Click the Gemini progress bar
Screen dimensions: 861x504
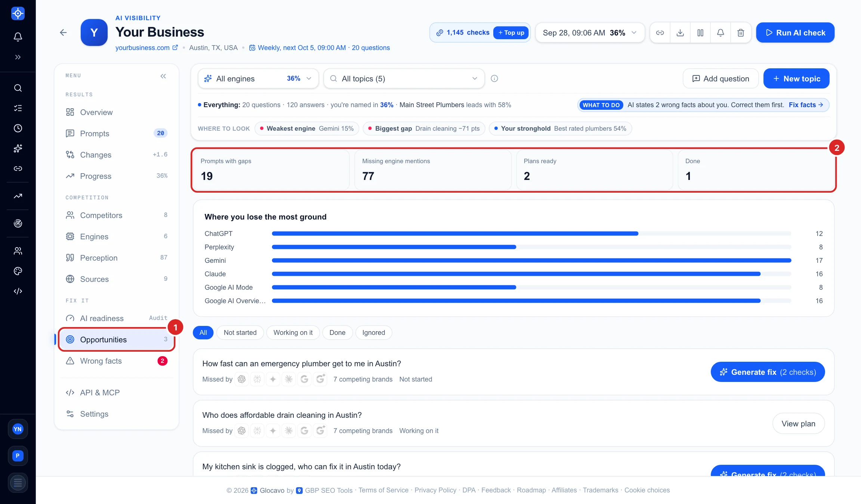tap(531, 261)
